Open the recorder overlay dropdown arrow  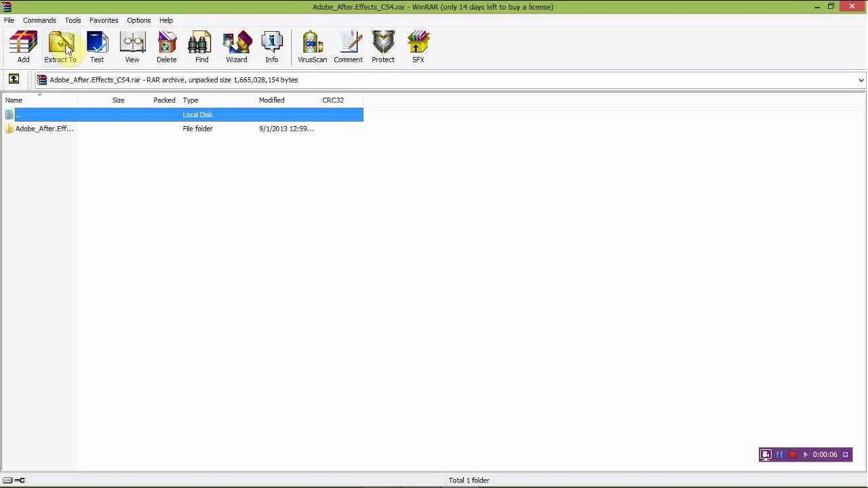pyautogui.click(x=846, y=455)
